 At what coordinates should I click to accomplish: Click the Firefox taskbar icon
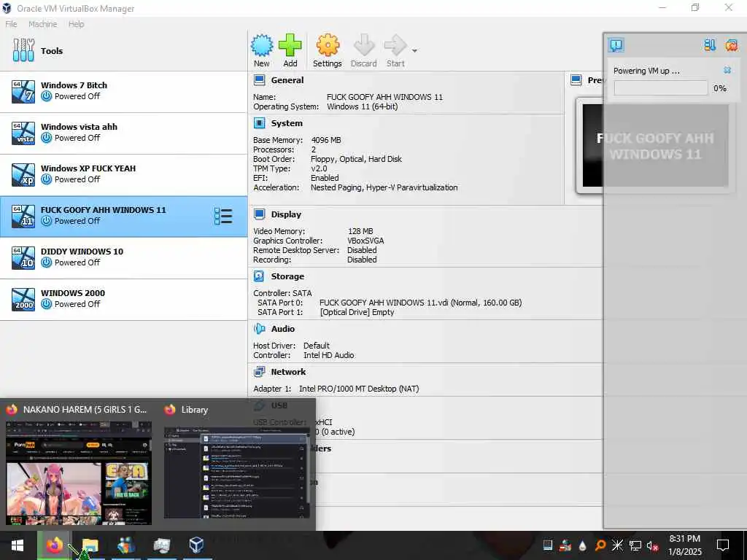(x=54, y=545)
